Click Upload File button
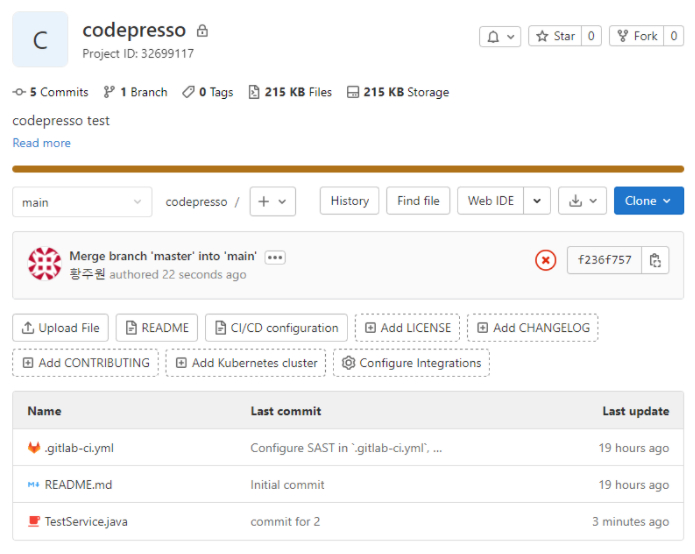695x554 pixels. 60,328
